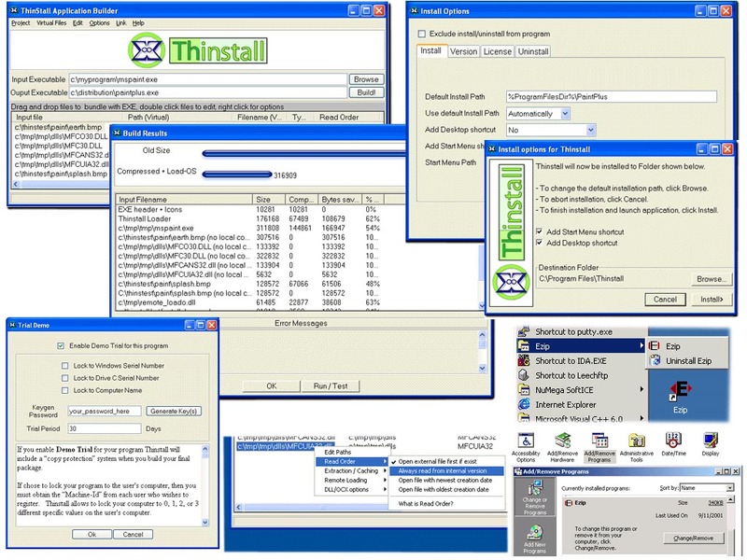Image resolution: width=747 pixels, height=560 pixels.
Task: Toggle Enable Demo Trial for this program
Action: [x=61, y=345]
